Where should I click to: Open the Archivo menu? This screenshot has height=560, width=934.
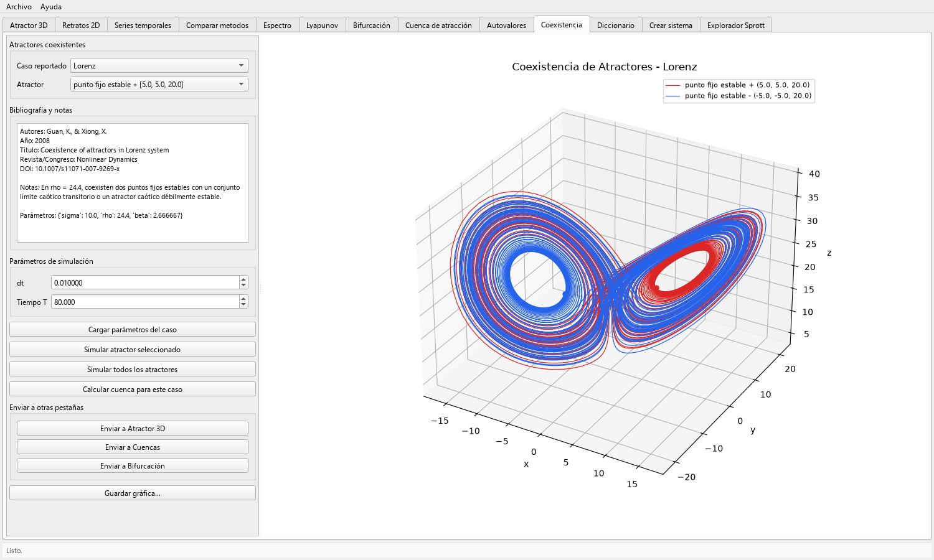pos(19,7)
